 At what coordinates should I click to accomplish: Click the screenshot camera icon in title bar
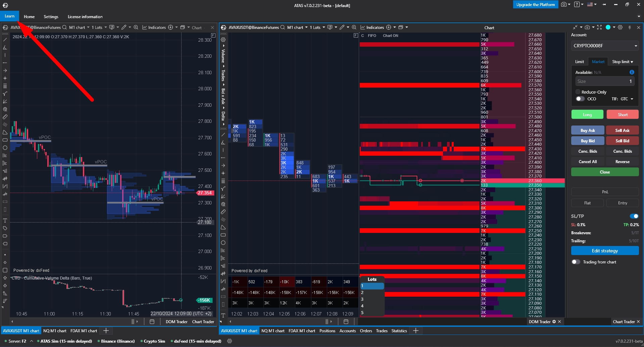(564, 4)
